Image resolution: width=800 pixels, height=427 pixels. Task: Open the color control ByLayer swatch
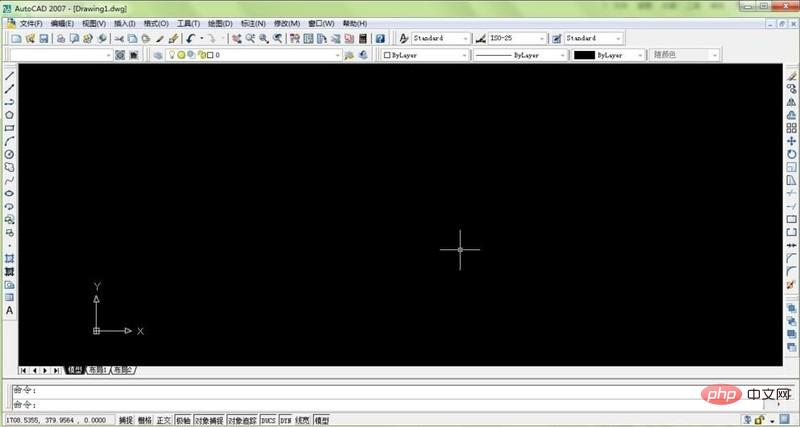(426, 55)
